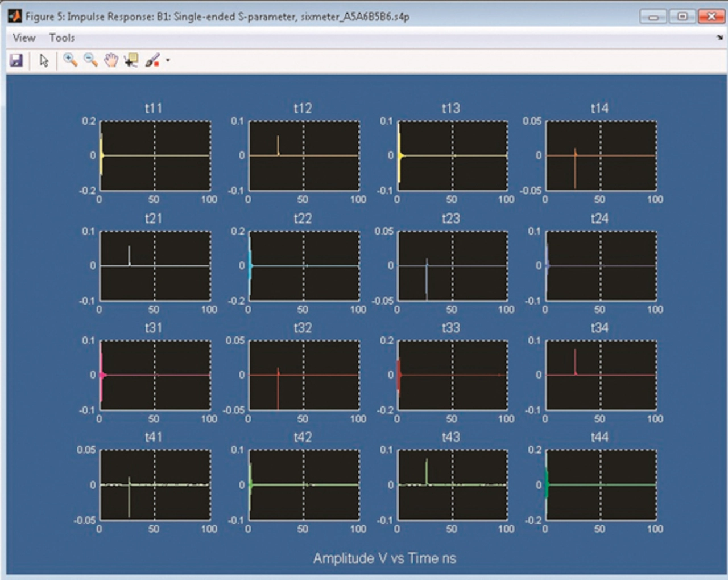Select the t21 impulse response plot
This screenshot has width=728, height=580.
click(x=155, y=266)
